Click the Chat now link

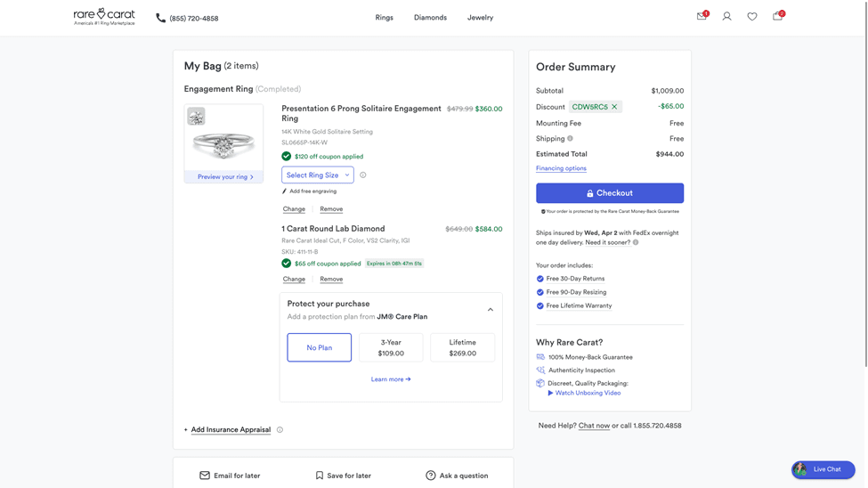click(594, 426)
